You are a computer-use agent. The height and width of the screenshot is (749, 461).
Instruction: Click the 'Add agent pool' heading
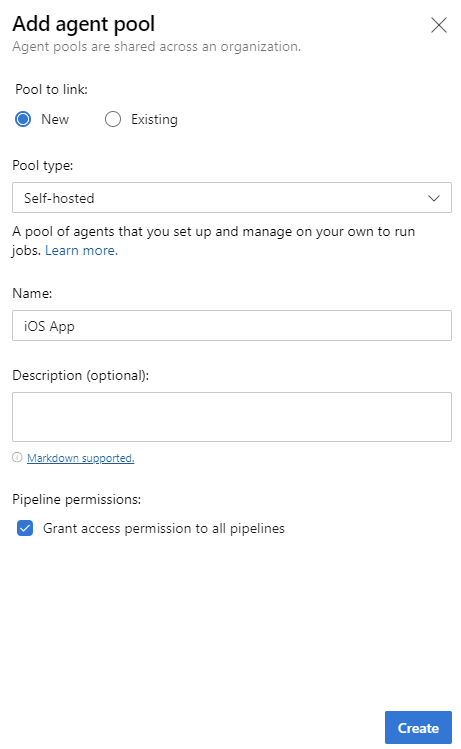click(x=84, y=24)
